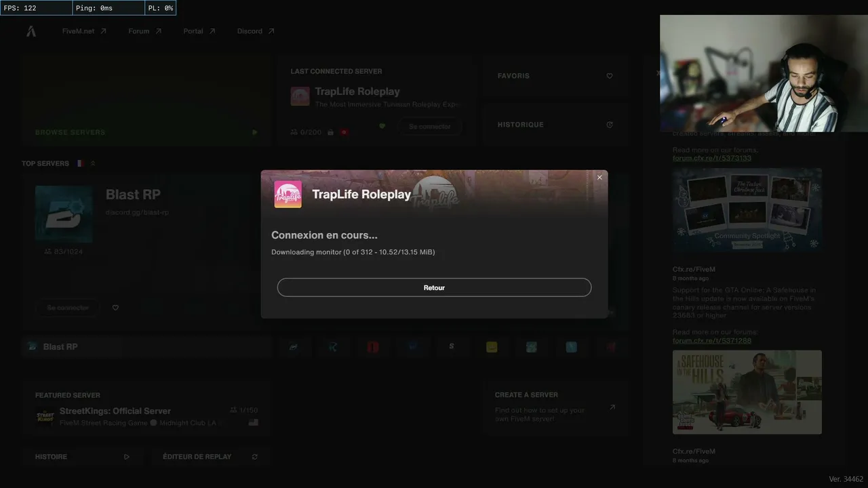
Task: Open the Forum link in top navigation
Action: [145, 31]
